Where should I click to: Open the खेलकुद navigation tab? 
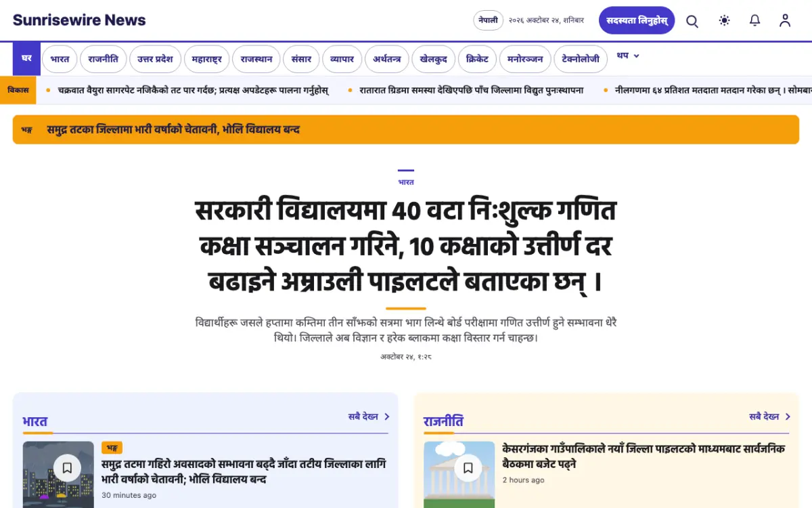coord(434,59)
